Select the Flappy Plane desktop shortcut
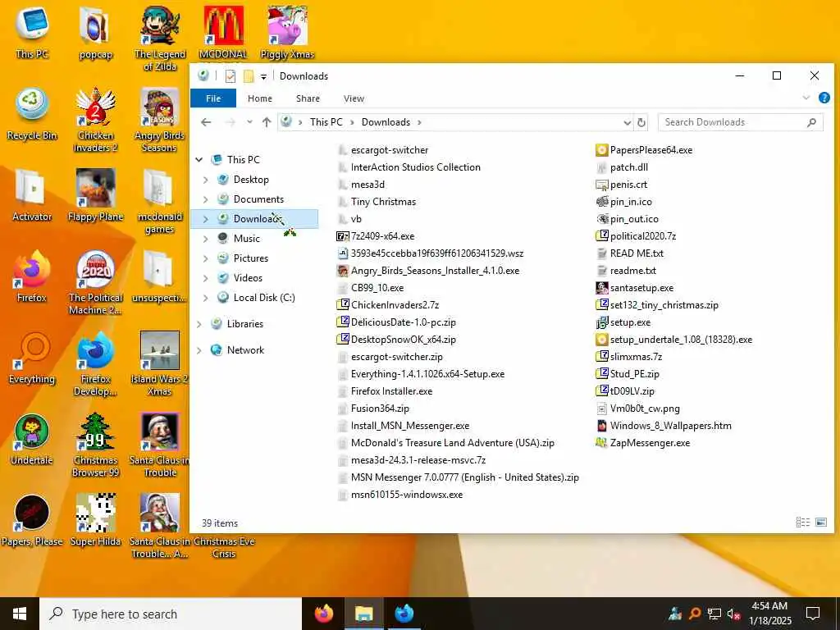The height and width of the screenshot is (630, 840). 95,195
